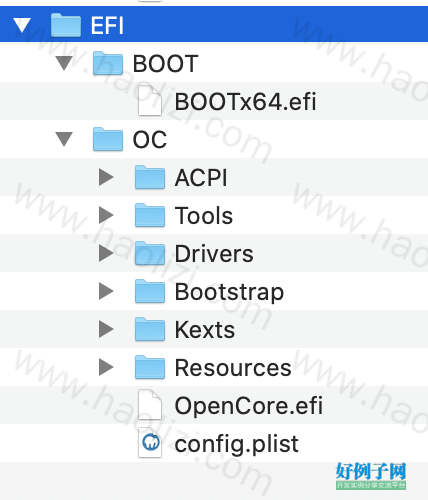This screenshot has width=428, height=500.
Task: Click the OC folder icon
Action: point(108,139)
